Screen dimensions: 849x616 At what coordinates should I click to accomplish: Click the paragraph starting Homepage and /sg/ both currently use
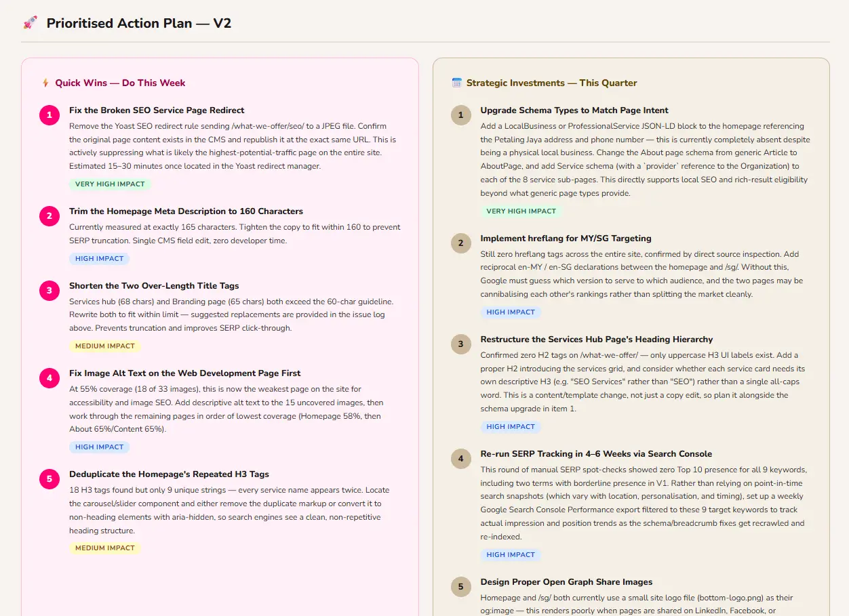(637, 604)
